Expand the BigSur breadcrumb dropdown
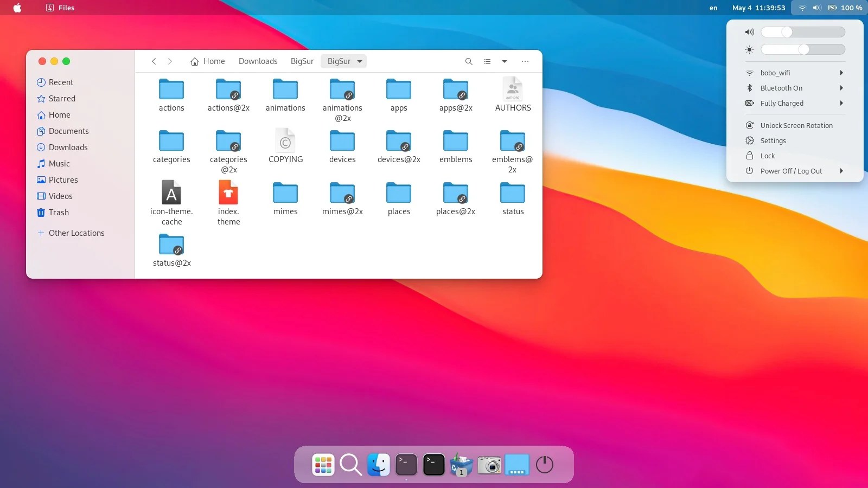The height and width of the screenshot is (488, 868). [x=359, y=61]
